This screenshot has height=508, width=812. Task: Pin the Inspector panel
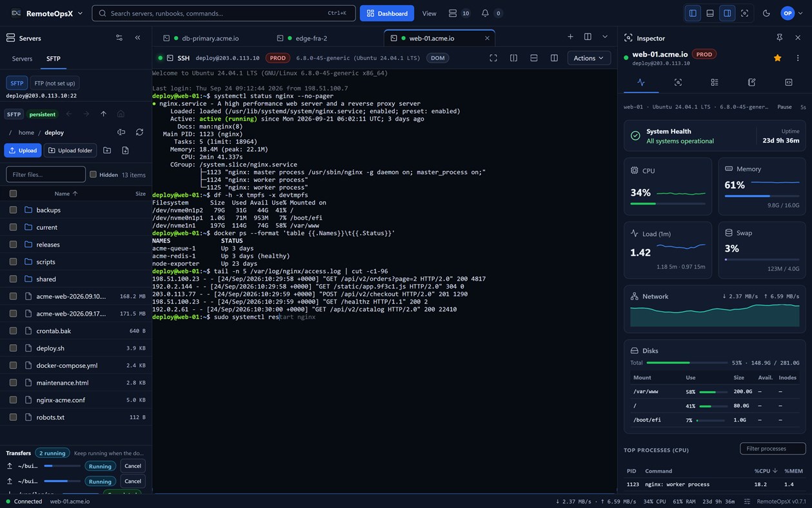[779, 38]
